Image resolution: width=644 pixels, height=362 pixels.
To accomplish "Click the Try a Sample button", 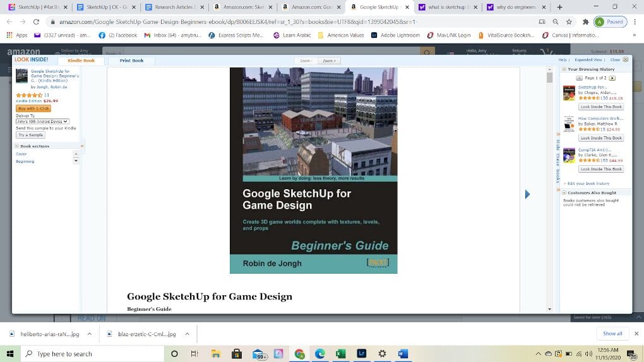I will coord(30,134).
